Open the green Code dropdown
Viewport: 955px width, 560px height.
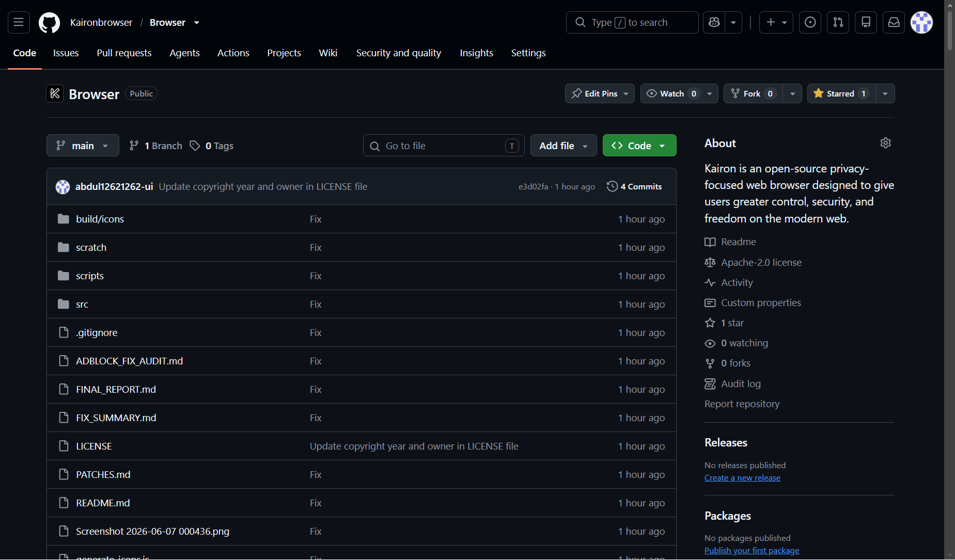(639, 146)
